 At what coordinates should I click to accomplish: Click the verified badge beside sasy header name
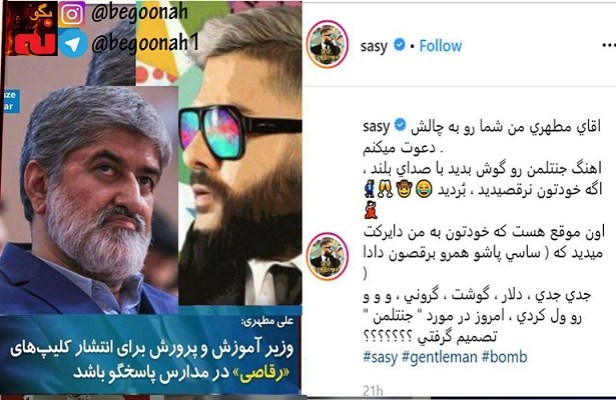(x=400, y=44)
